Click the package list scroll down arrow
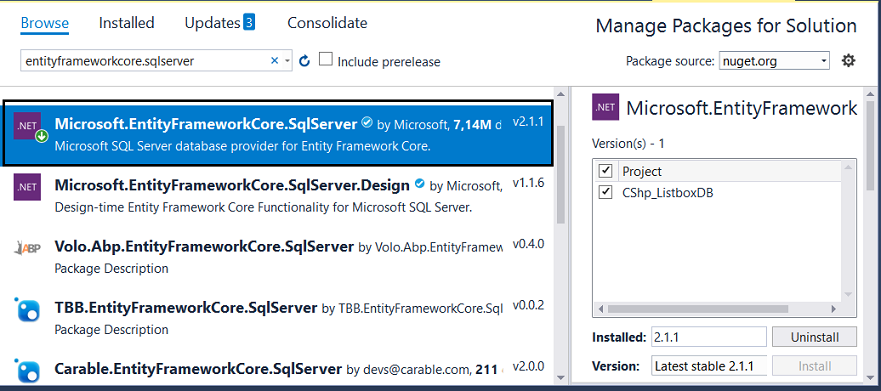 coord(560,378)
